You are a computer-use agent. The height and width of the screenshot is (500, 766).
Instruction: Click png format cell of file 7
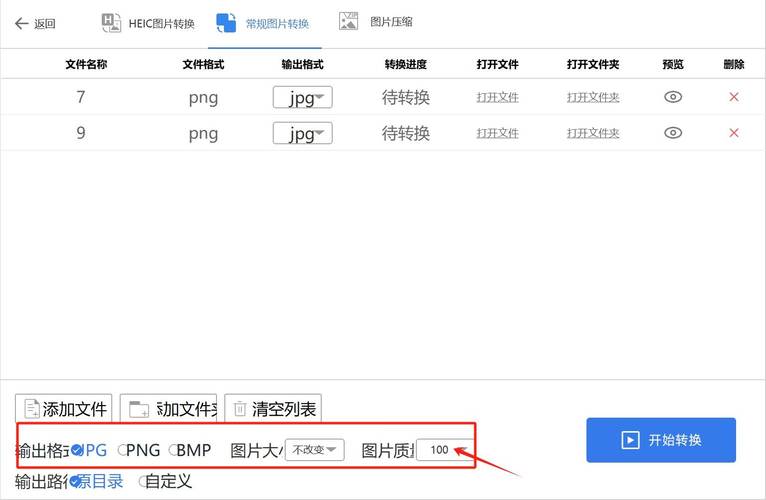point(203,98)
